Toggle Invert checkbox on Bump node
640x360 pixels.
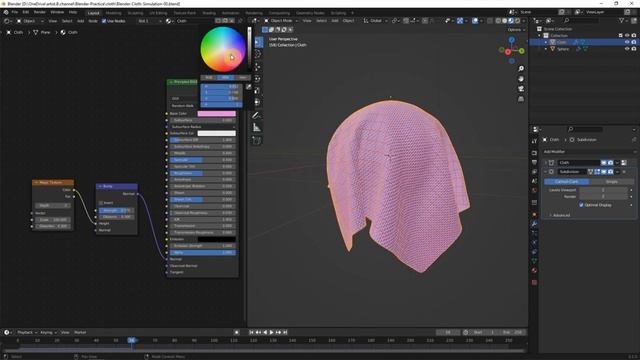coord(101,202)
